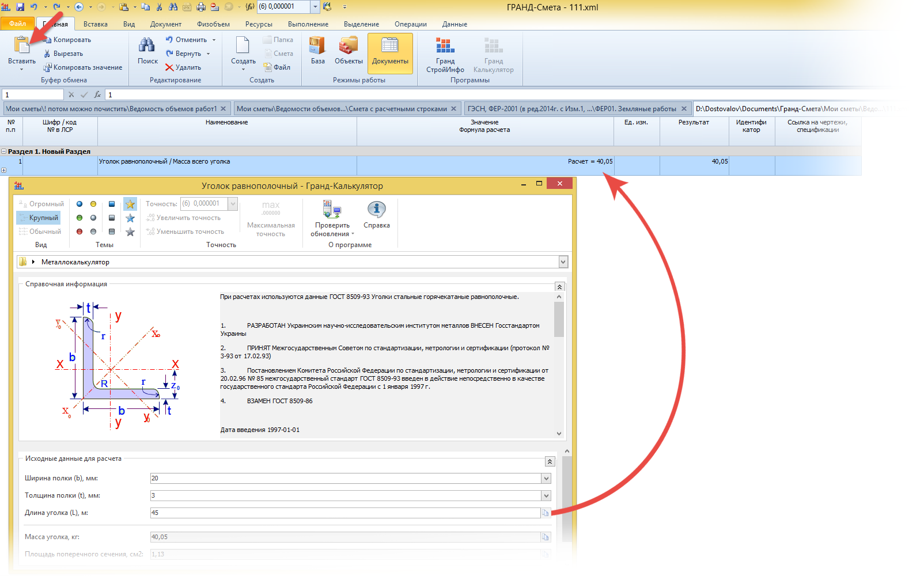Click the binoculars search icon in top toolbar
The image size is (924, 576).
pyautogui.click(x=173, y=7)
